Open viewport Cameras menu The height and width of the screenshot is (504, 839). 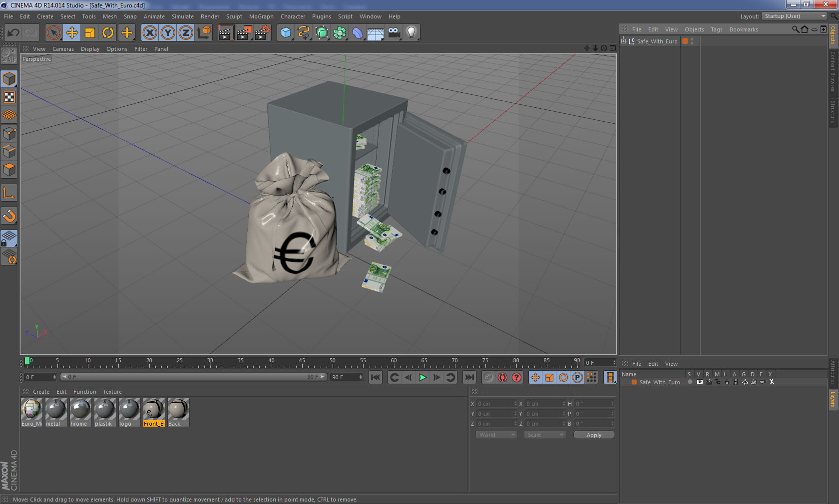[63, 49]
